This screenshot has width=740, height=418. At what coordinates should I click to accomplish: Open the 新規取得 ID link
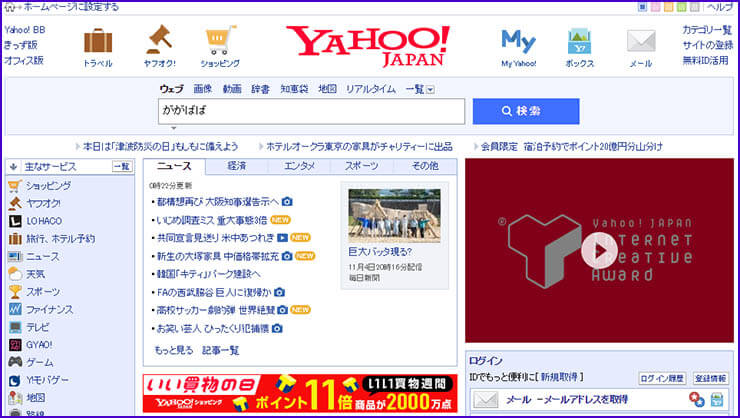point(559,377)
